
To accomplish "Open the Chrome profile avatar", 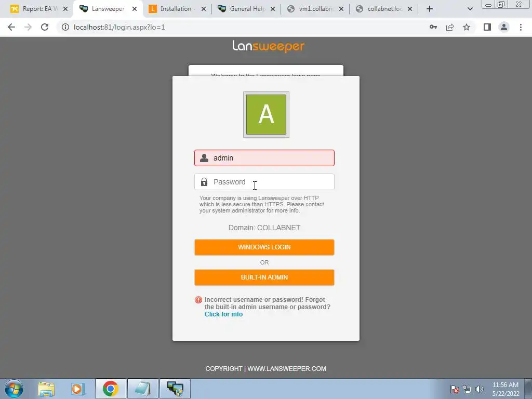I will tap(504, 27).
